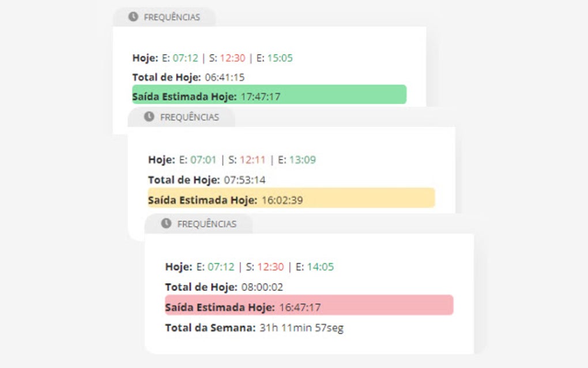Viewport: 588px width, 368px height.
Task: Click the clock icon on the middle Frequências tab
Action: click(149, 117)
